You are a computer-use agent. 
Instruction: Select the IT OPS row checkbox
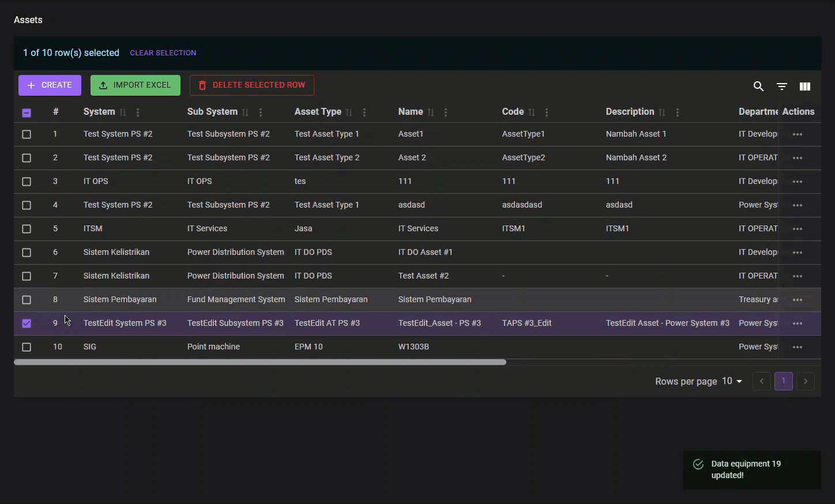27,182
